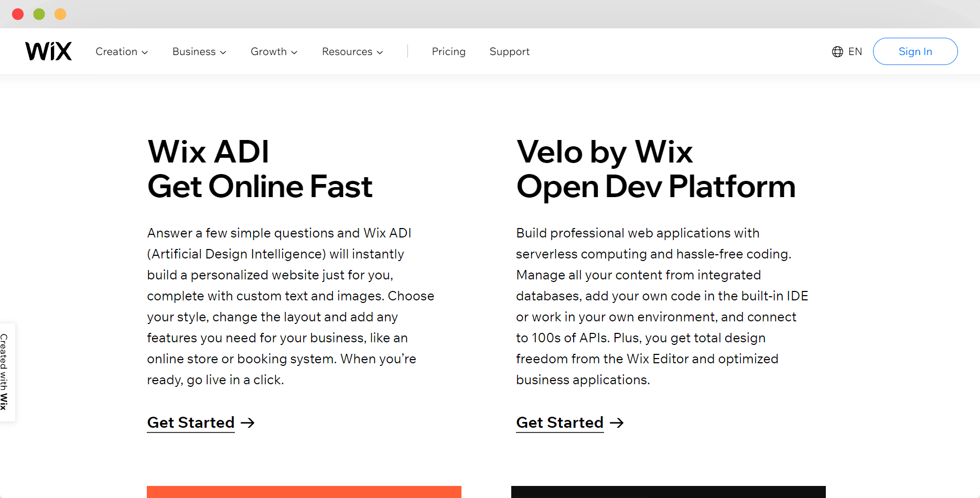The height and width of the screenshot is (498, 980).
Task: Click the Wix logo in the header
Action: 48,51
